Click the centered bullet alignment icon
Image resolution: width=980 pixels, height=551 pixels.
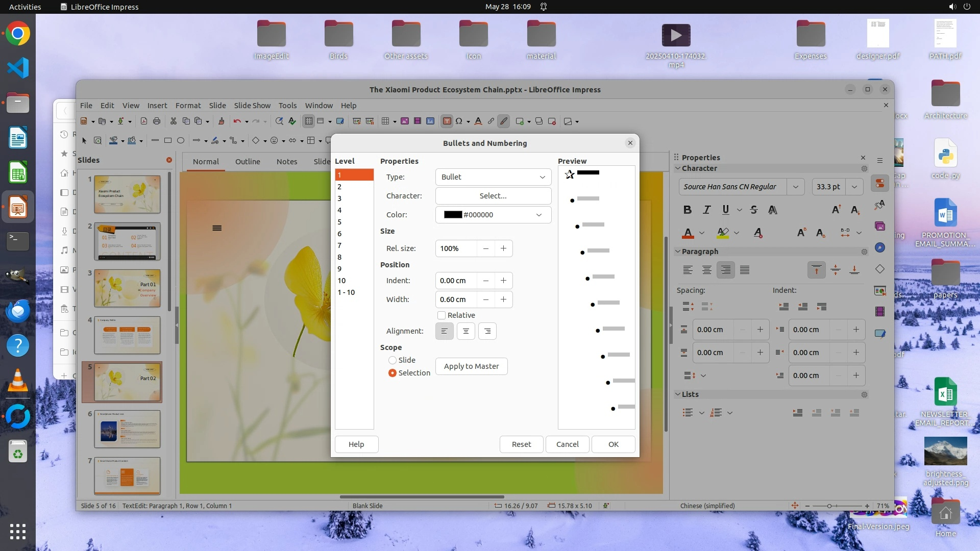pos(465,331)
